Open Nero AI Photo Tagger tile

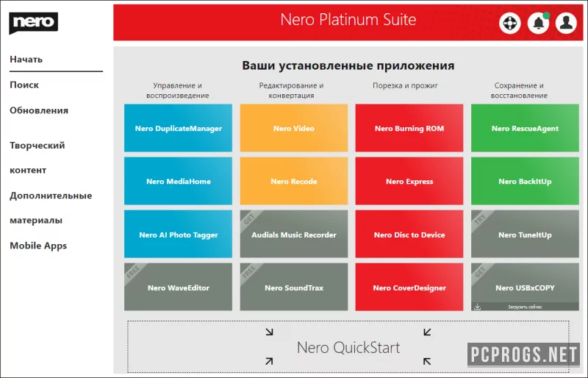pos(178,235)
